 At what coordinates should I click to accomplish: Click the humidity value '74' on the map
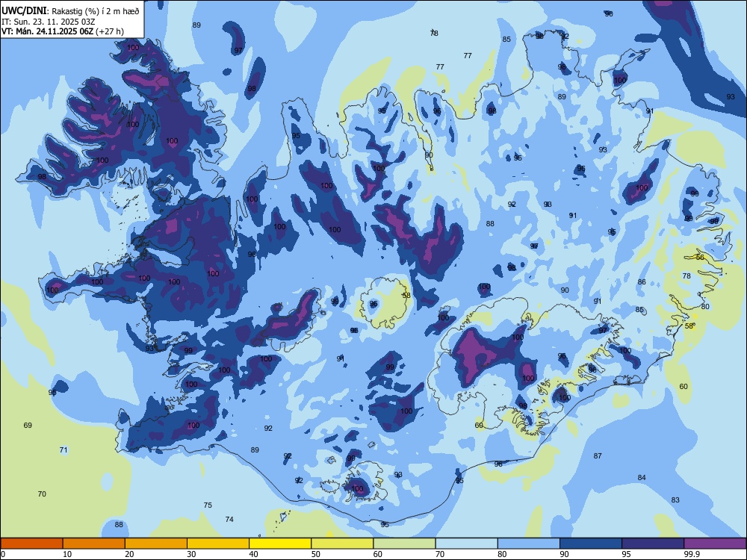(x=229, y=519)
